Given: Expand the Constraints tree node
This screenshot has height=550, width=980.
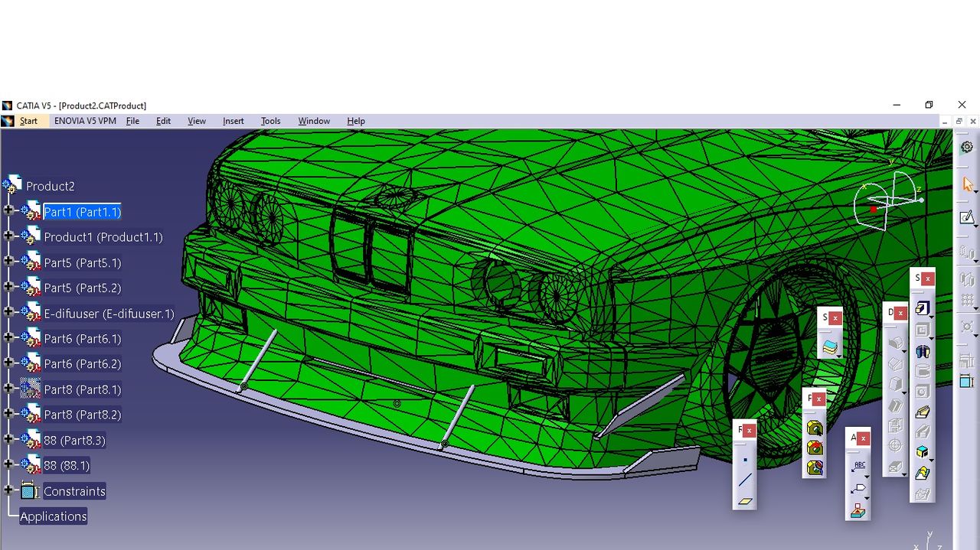Looking at the screenshot, I should (8, 490).
